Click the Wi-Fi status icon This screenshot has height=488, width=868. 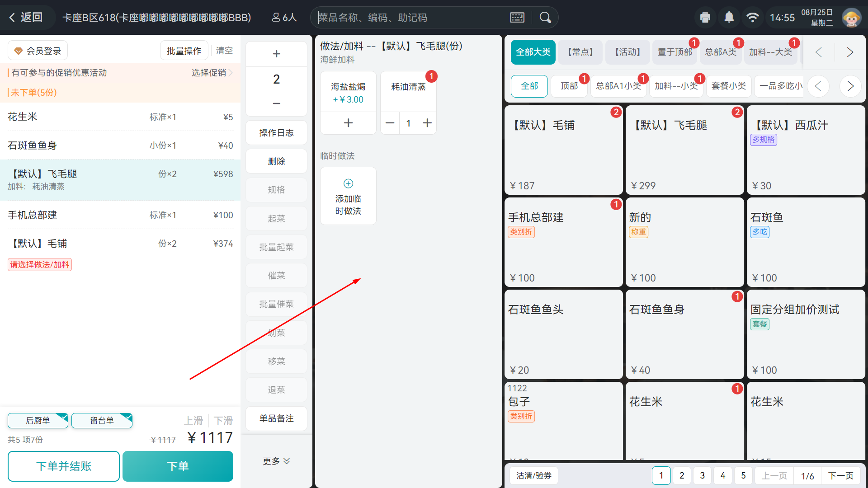coord(752,18)
